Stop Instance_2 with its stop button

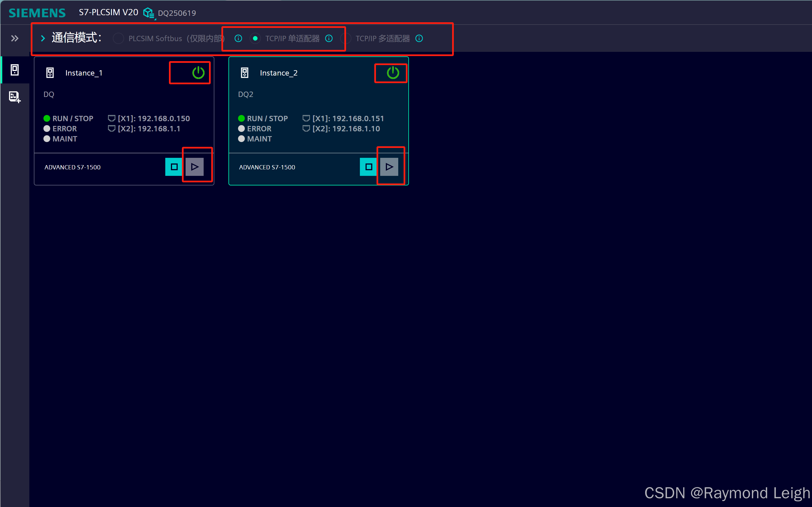[368, 166]
